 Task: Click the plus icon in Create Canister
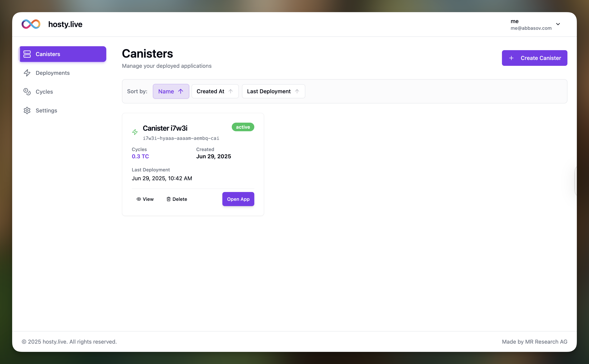(511, 58)
